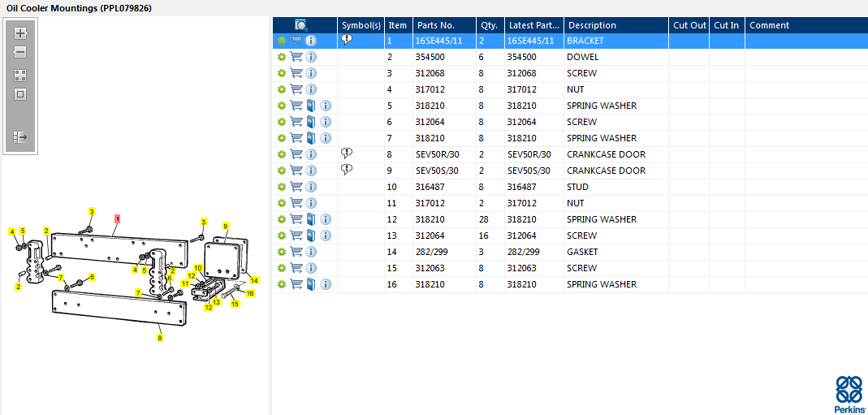Select callout 11 on the diagram
Image resolution: width=868 pixels, height=415 pixels.
(185, 283)
